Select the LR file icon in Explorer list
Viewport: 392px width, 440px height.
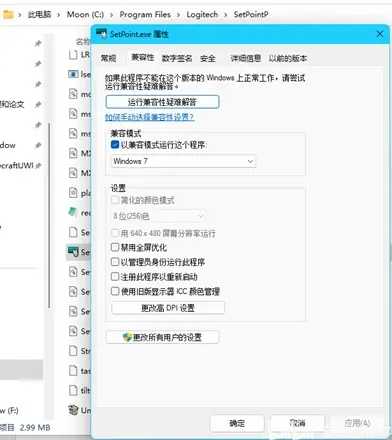(x=73, y=54)
